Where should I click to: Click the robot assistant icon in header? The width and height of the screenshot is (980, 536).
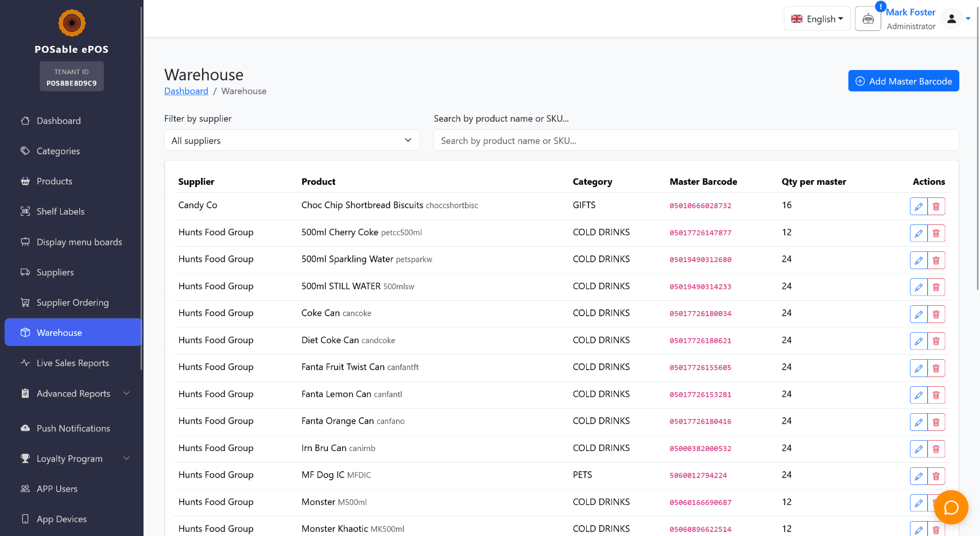point(867,19)
